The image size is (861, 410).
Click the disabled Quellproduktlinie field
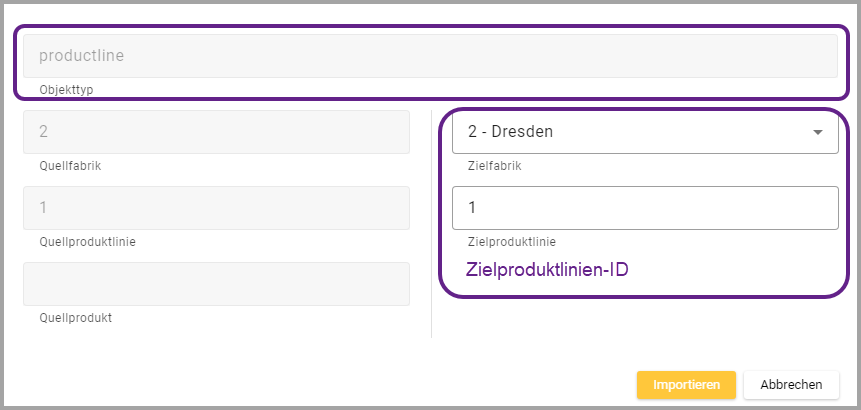(216, 208)
